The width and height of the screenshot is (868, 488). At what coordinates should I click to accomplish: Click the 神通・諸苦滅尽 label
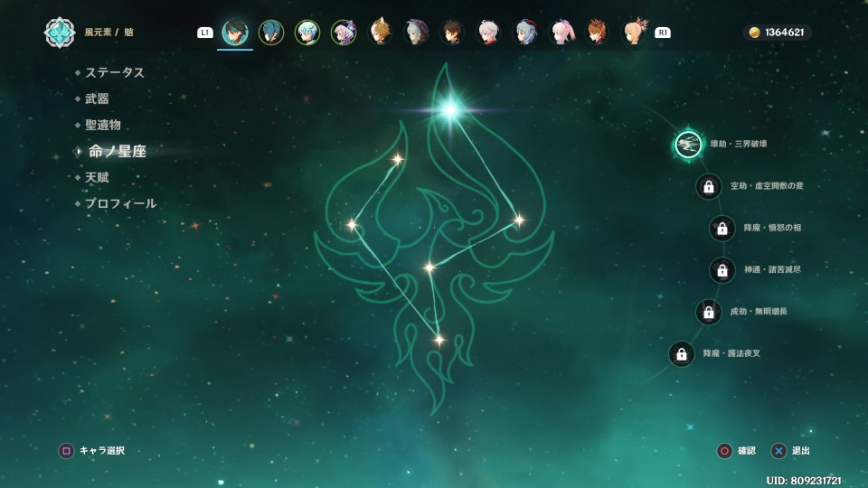point(772,269)
